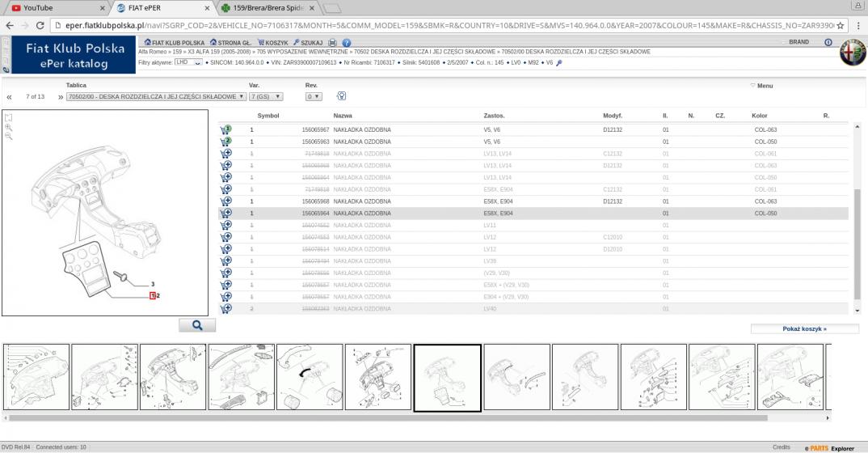
Task: Open the blue help question mark icon
Action: click(x=346, y=42)
